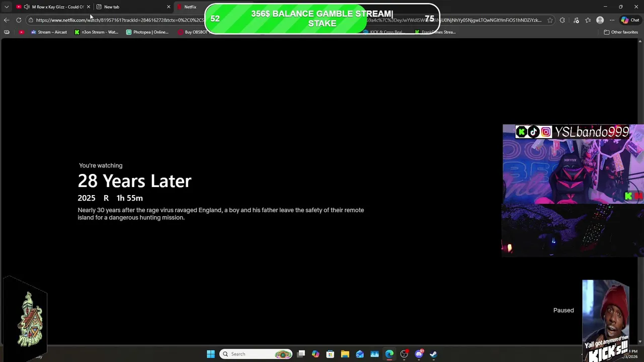Open File Explorer from the taskbar
This screenshot has height=362, width=644.
point(345,354)
